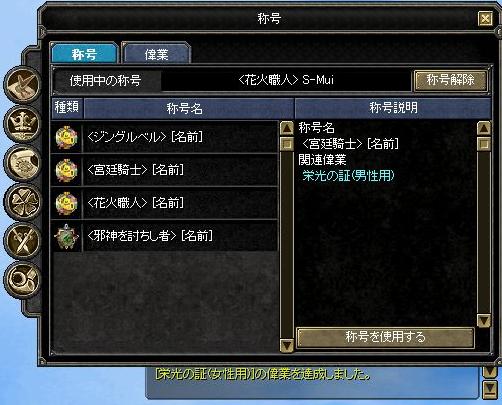The image size is (502, 405).
Task: Click the description panel scroll-up arrow
Action: 484,128
